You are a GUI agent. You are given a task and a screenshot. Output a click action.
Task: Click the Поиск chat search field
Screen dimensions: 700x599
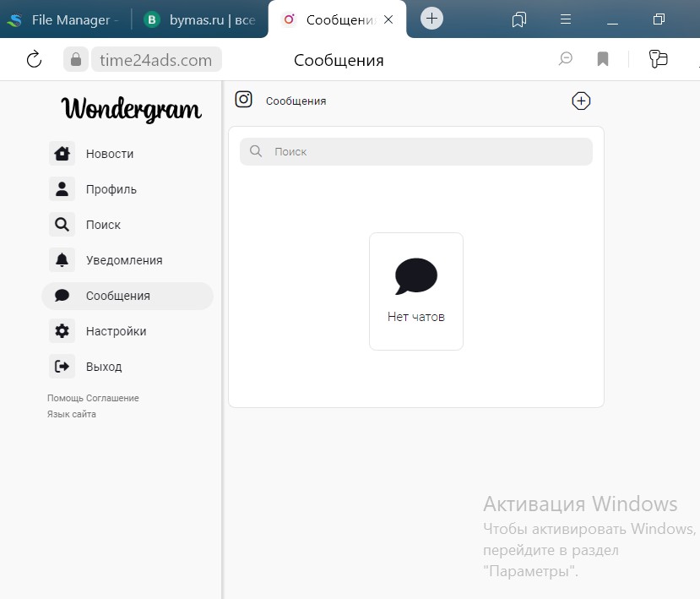[422, 152]
